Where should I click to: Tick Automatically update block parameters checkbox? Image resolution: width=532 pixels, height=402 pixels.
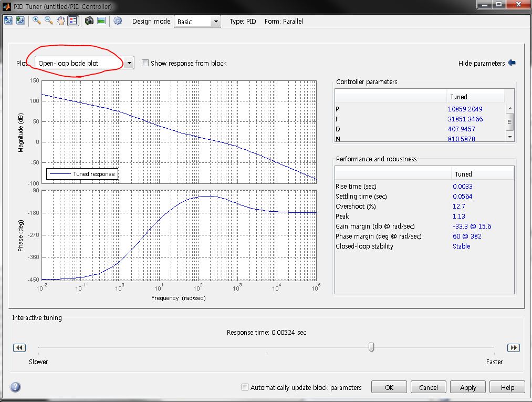click(x=245, y=387)
